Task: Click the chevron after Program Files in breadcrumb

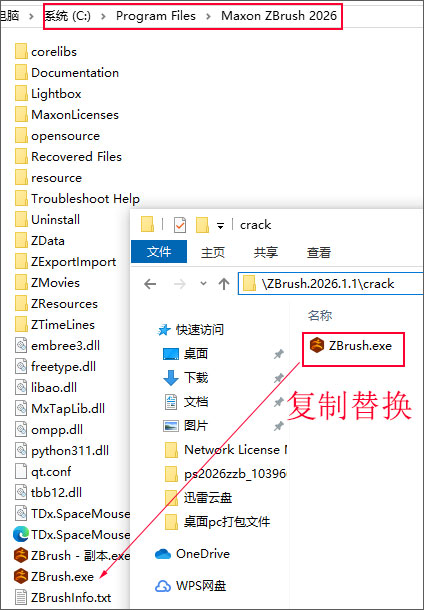Action: click(x=208, y=16)
